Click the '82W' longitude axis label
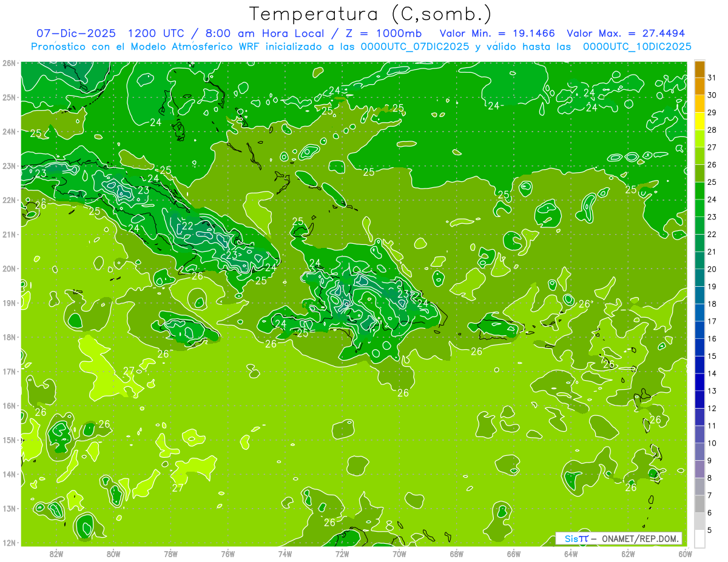Screen dimensions: 728x562 (x=56, y=554)
